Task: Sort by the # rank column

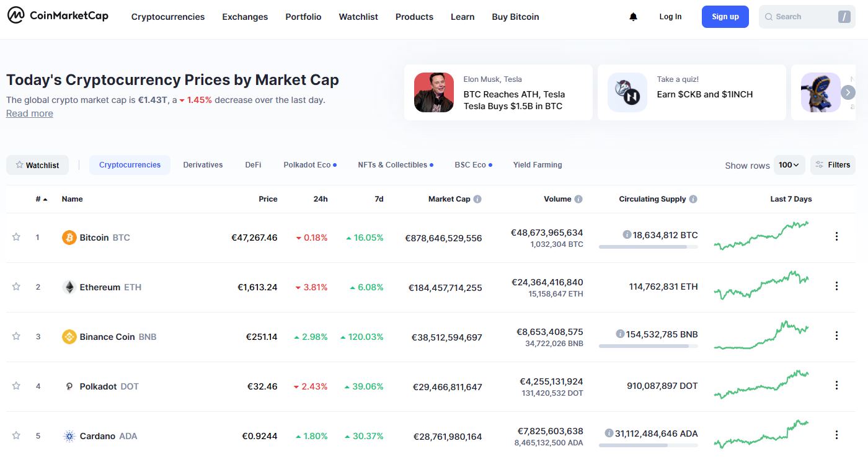Action: pyautogui.click(x=42, y=199)
